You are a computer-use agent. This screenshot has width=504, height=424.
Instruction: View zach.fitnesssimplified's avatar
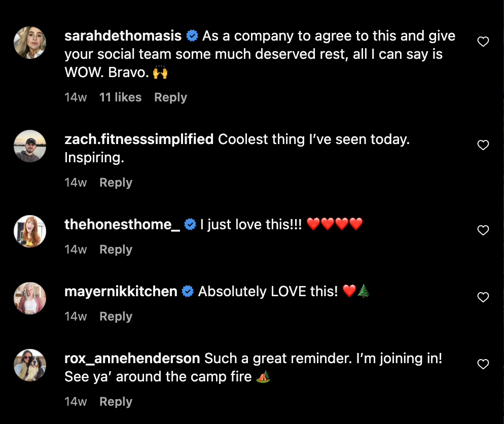[30, 146]
